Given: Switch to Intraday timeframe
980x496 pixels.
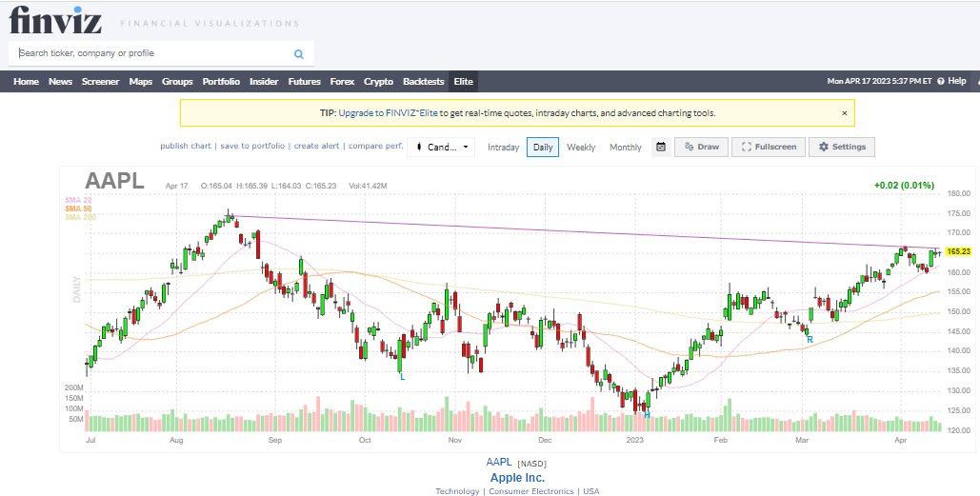Looking at the screenshot, I should coord(503,147).
